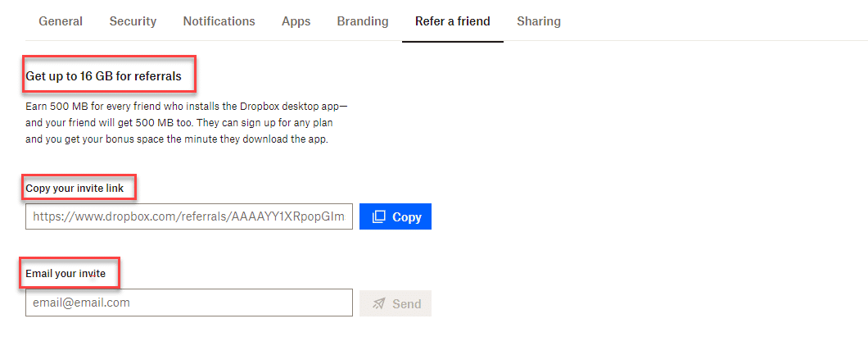Viewport: 868px width, 346px height.
Task: Click the greyed-out Send button
Action: click(396, 303)
